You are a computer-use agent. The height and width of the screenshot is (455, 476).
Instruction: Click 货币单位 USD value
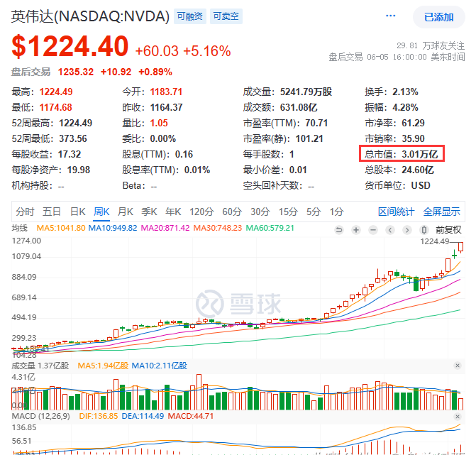point(421,185)
